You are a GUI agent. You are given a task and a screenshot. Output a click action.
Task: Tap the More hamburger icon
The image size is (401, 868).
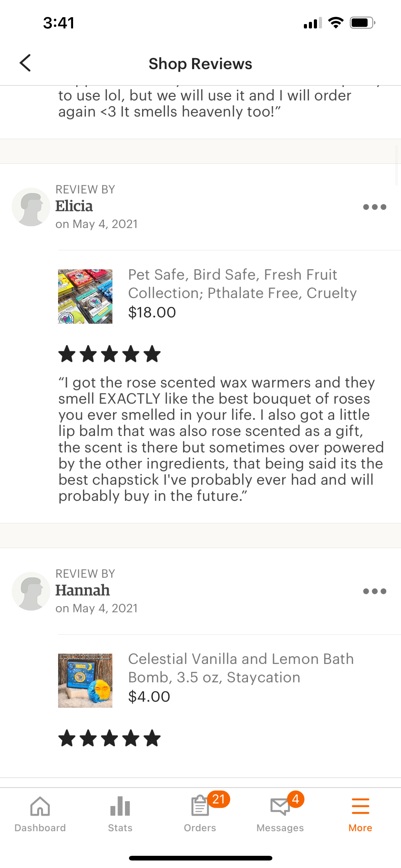point(360,806)
